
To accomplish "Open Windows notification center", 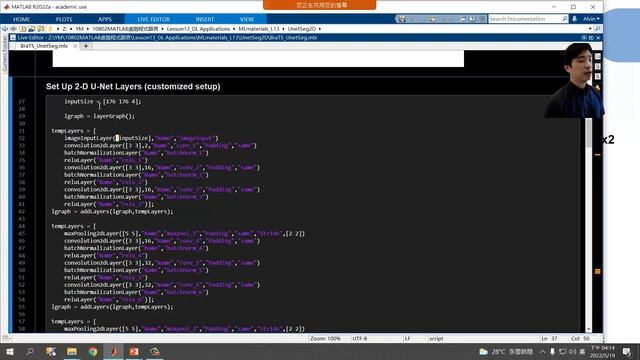I will click(x=627, y=351).
